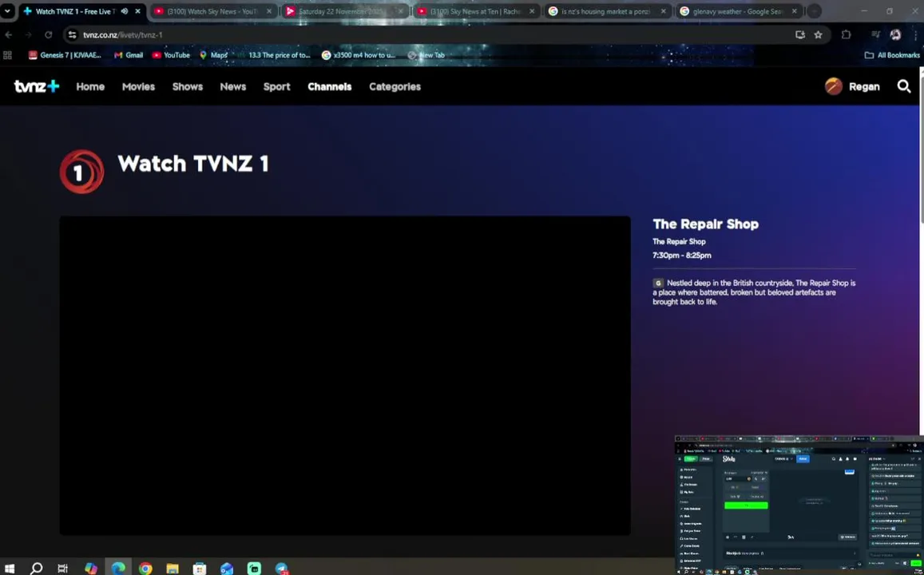Click the site information icon
The height and width of the screenshot is (575, 924).
pos(72,35)
